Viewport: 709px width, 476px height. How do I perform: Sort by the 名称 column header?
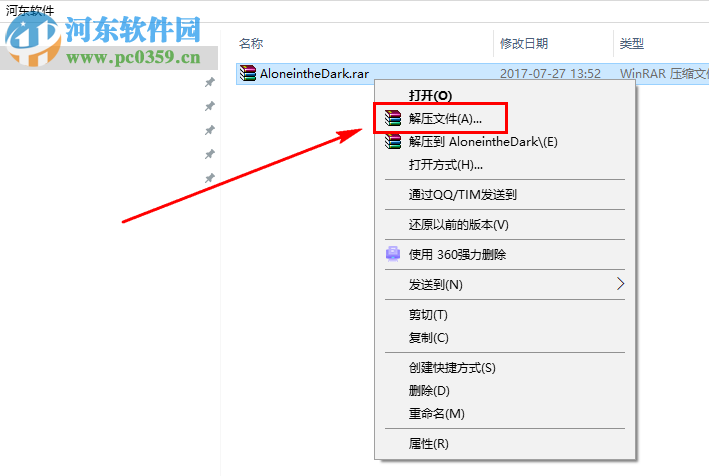click(x=251, y=43)
